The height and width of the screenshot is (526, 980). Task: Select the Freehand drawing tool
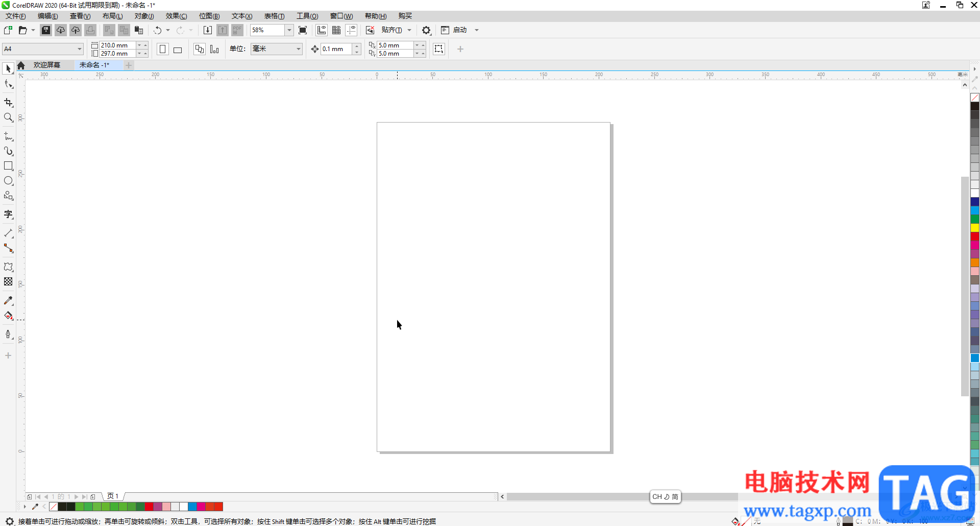pyautogui.click(x=8, y=136)
